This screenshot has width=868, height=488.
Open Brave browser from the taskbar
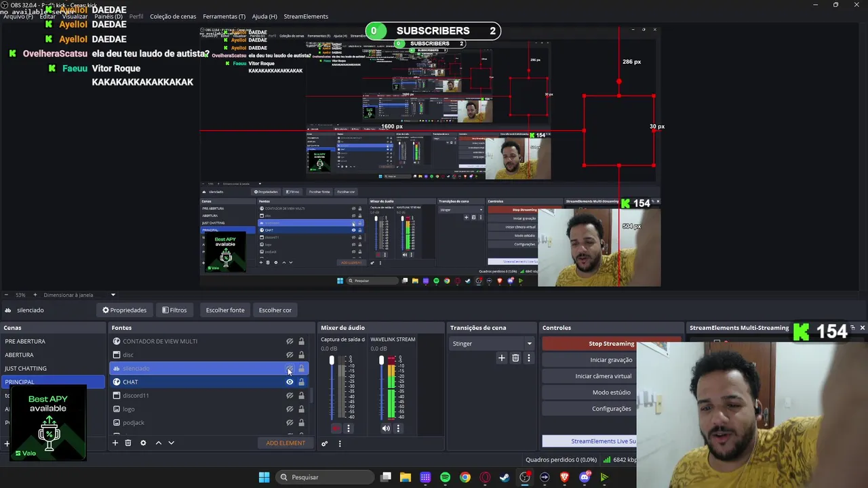pos(565,477)
